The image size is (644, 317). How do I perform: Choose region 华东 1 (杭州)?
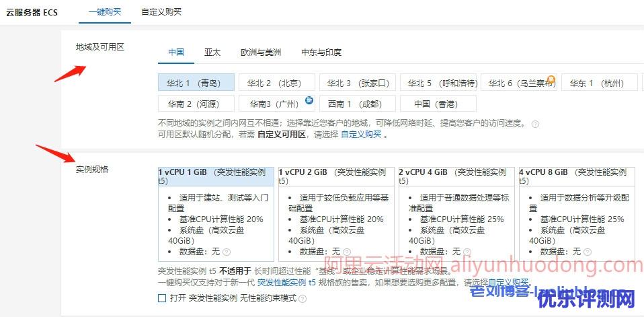click(599, 82)
